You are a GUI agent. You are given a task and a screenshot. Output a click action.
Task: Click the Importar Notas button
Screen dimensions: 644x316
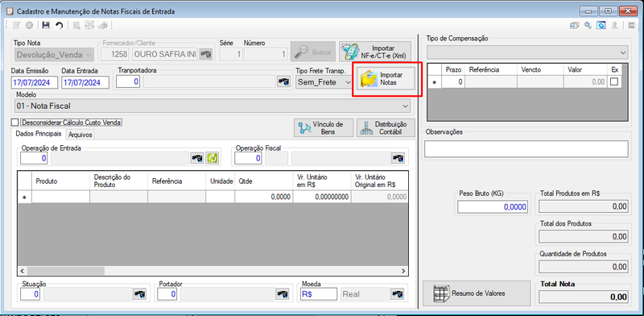click(386, 78)
